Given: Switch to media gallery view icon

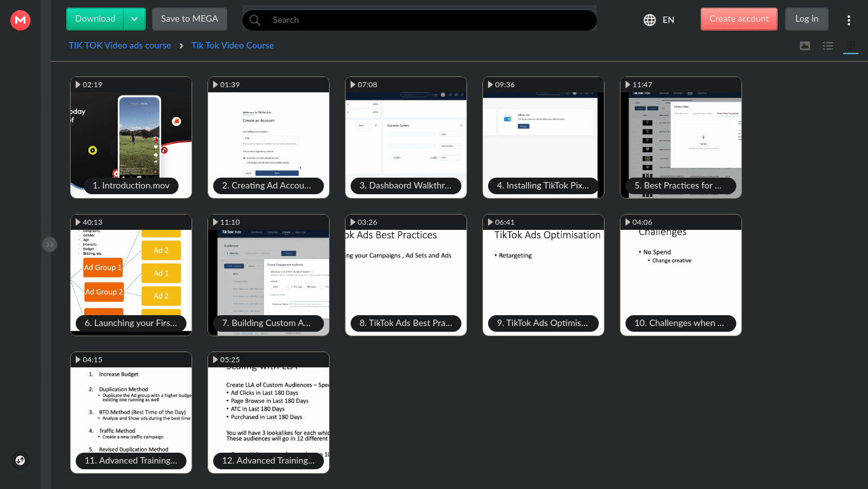Looking at the screenshot, I should pos(805,45).
